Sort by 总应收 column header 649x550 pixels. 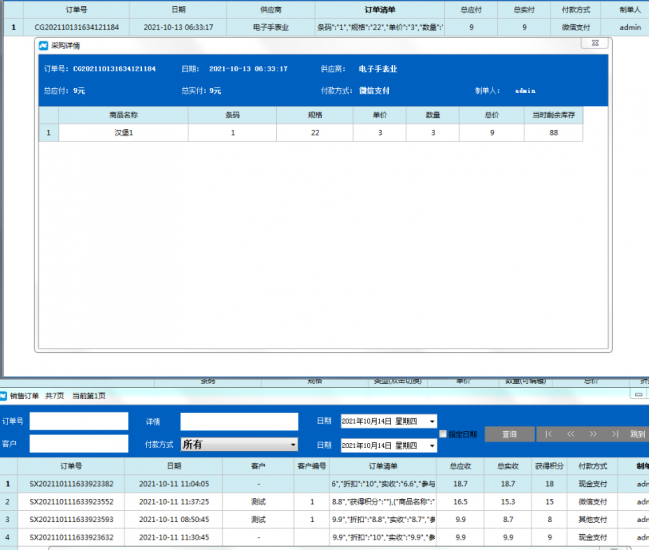[x=461, y=466]
